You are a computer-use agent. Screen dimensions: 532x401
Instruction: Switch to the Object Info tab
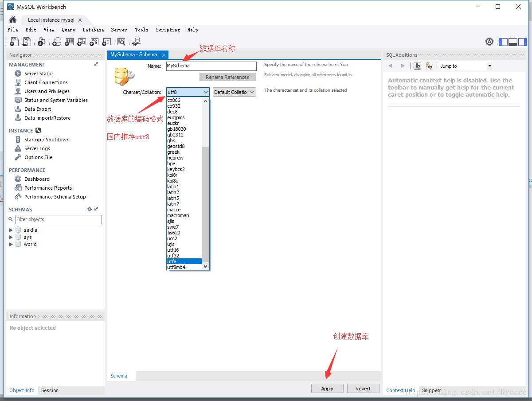coord(22,390)
